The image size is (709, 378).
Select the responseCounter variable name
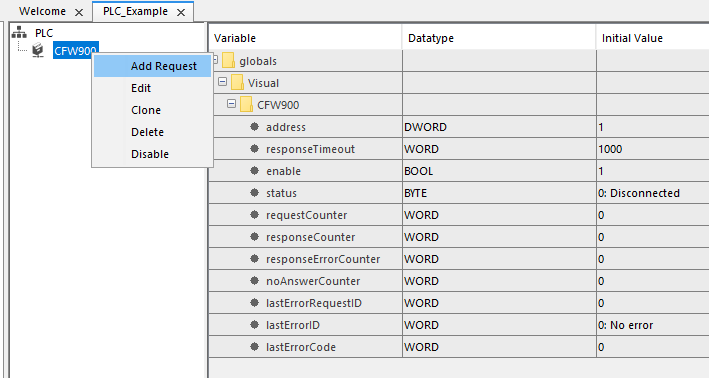click(x=311, y=237)
